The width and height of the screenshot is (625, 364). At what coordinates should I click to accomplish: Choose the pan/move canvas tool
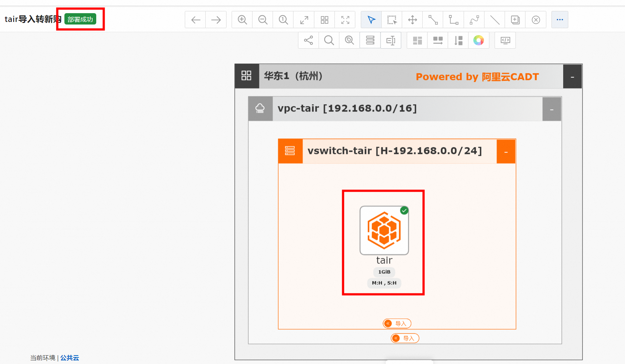coord(412,20)
